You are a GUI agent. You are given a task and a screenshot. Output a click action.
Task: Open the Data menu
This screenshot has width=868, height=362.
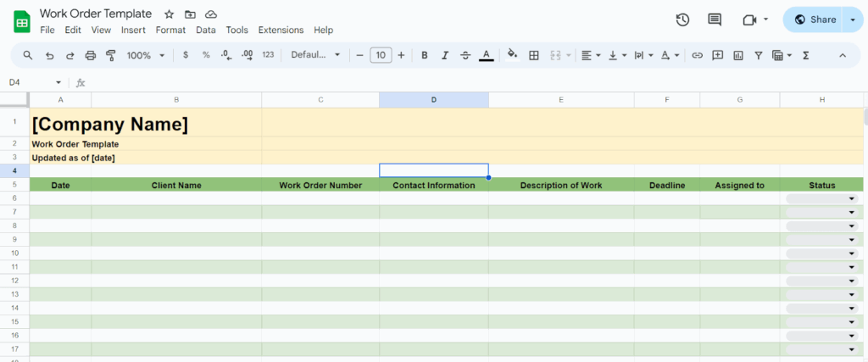coord(206,30)
